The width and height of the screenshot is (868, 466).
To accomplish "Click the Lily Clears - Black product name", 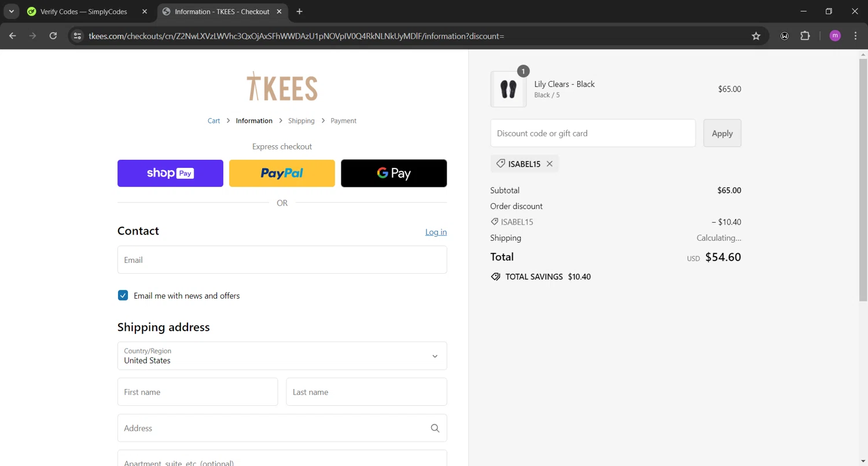I will pyautogui.click(x=564, y=84).
